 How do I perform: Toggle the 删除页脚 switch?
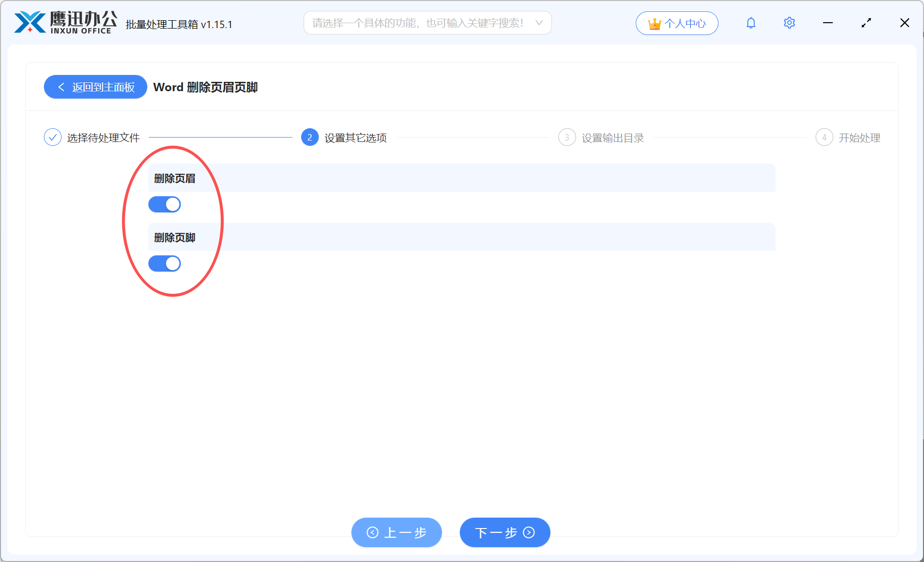pos(165,263)
